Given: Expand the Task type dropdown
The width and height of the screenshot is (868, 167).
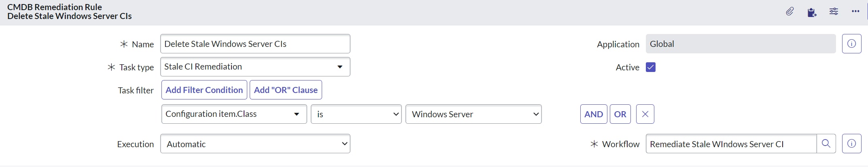Looking at the screenshot, I should pos(255,67).
